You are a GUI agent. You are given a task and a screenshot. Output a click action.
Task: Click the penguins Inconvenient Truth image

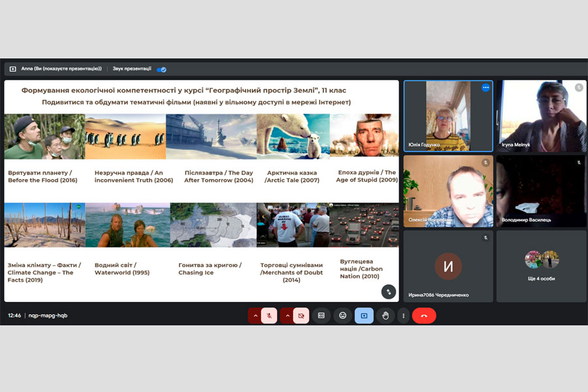(x=125, y=137)
